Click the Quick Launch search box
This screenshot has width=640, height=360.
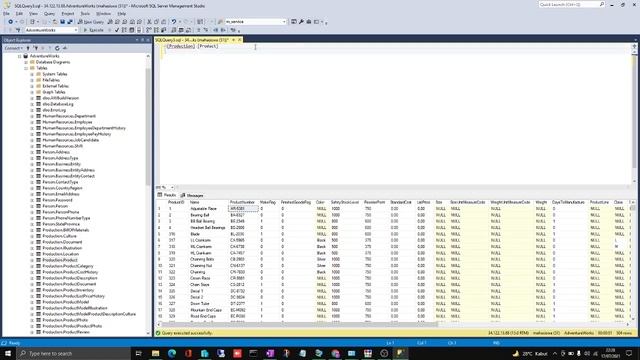pyautogui.click(x=571, y=4)
